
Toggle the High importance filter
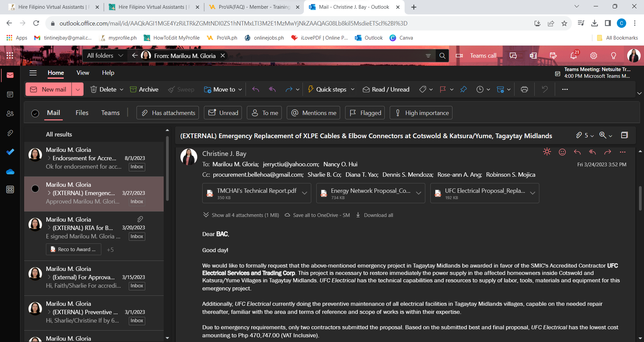pyautogui.click(x=421, y=113)
